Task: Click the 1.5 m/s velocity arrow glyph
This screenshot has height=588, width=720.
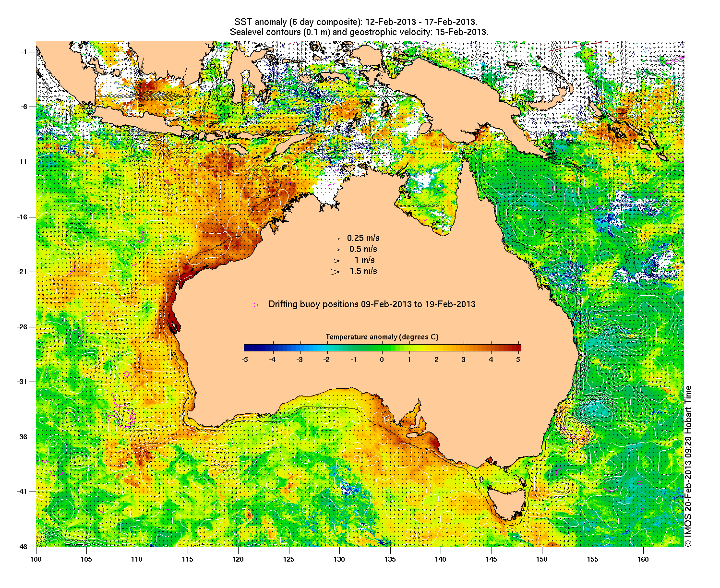Action: coord(335,272)
